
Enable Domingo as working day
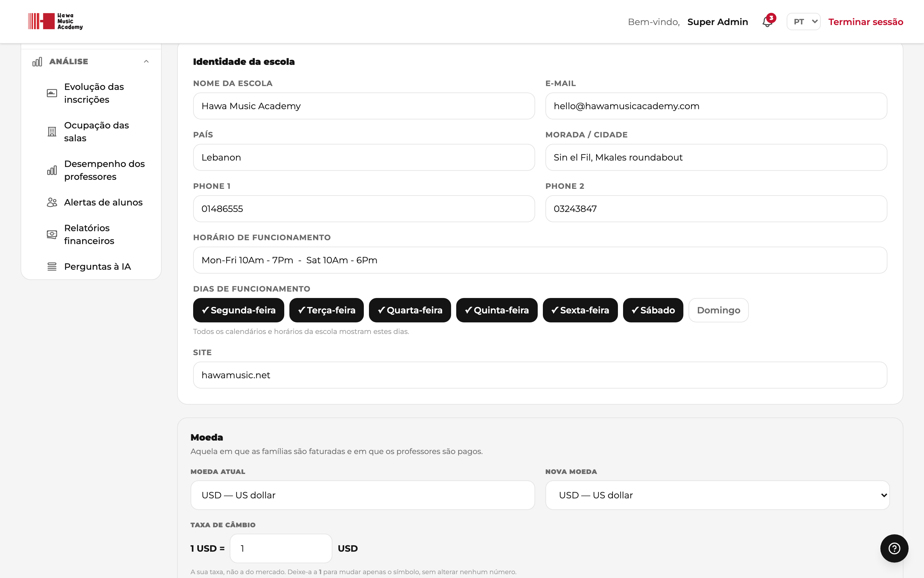(x=718, y=310)
